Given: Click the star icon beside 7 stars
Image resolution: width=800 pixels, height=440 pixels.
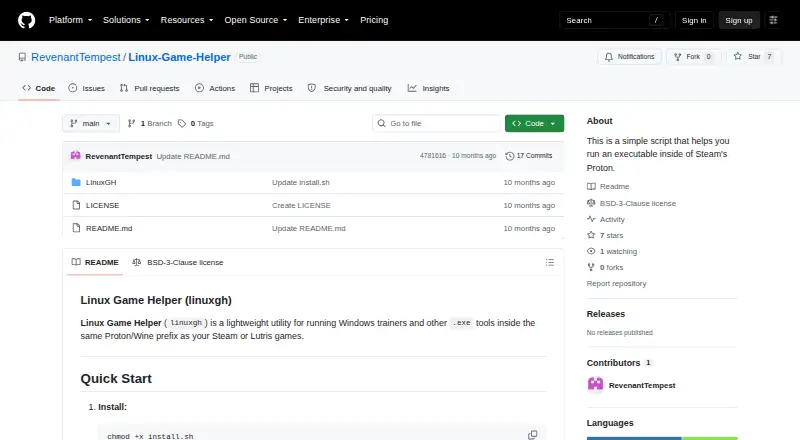Looking at the screenshot, I should coord(591,235).
